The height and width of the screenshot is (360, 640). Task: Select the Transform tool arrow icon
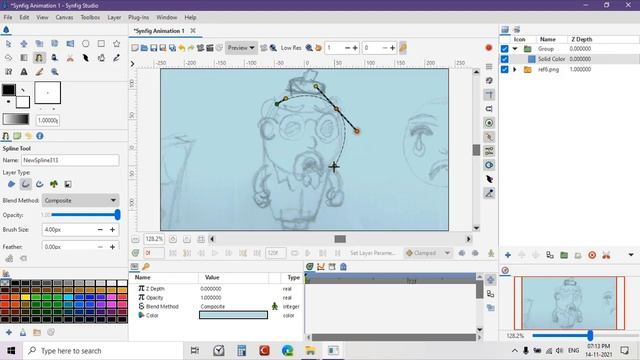tap(8, 44)
